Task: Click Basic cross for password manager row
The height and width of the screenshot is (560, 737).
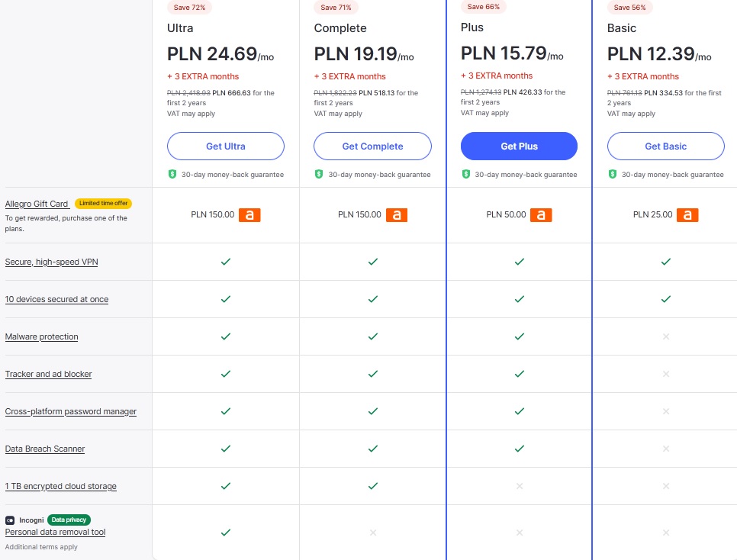Action: (665, 411)
